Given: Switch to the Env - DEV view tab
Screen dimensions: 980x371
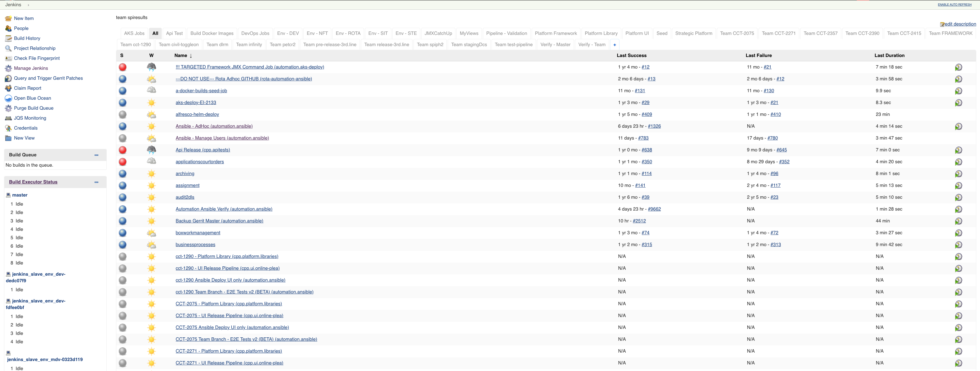Looking at the screenshot, I should click(x=288, y=33).
